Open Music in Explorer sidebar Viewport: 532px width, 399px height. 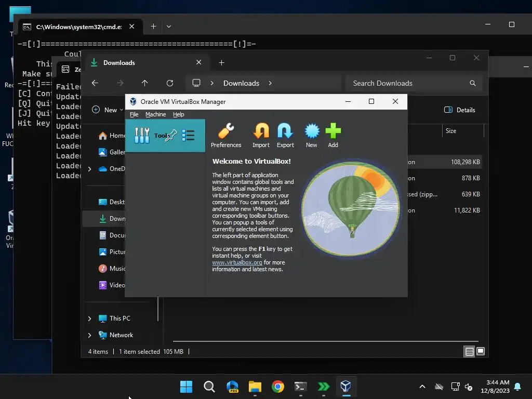(x=112, y=269)
